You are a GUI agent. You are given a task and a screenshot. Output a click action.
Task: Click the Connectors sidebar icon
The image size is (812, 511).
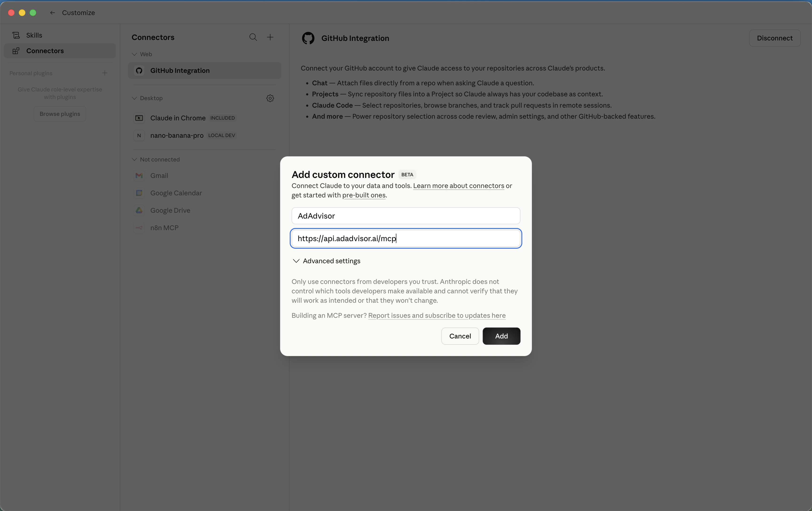pos(16,51)
